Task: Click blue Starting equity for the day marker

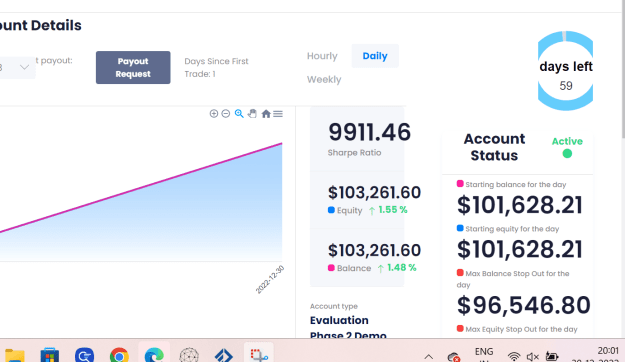Action: [460, 228]
